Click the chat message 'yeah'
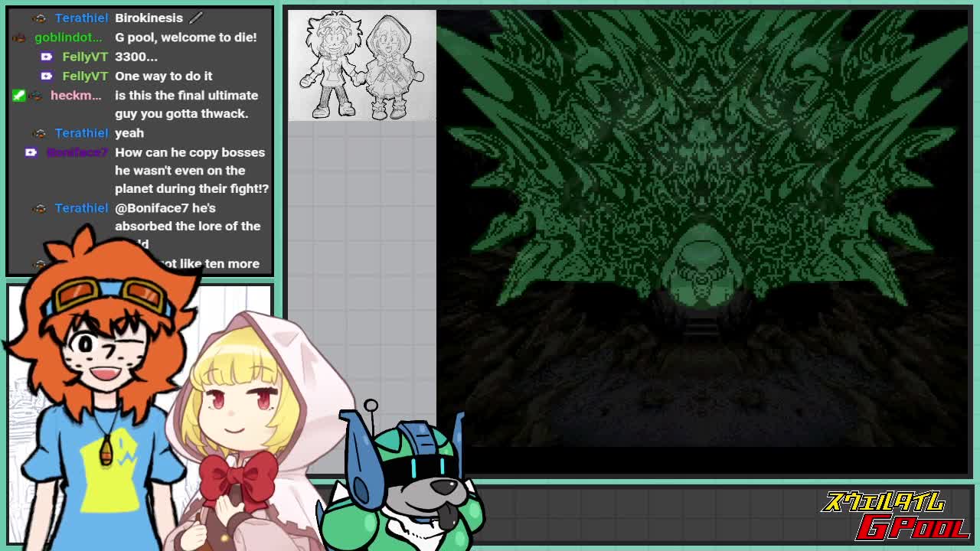Viewport: 980px width, 551px height. (129, 133)
